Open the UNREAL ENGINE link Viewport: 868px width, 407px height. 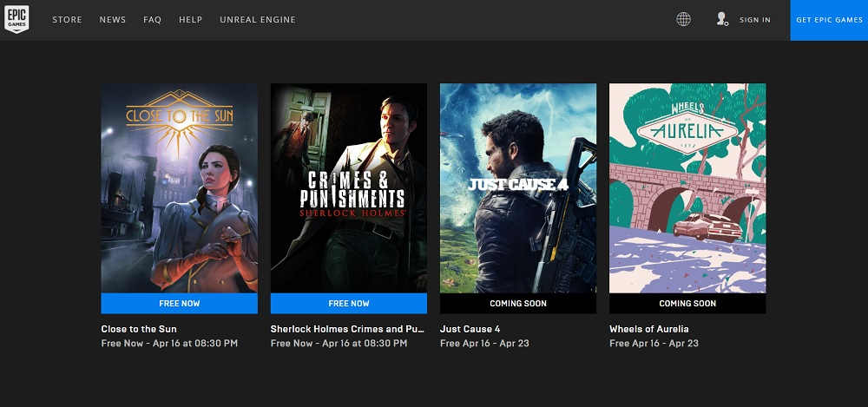pos(258,20)
